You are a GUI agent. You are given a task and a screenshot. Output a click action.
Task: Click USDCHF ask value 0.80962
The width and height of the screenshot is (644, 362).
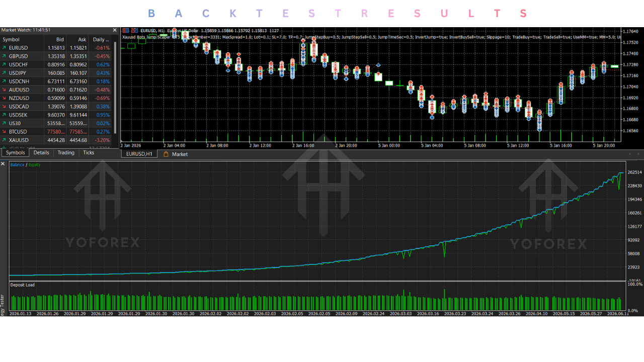click(x=78, y=65)
